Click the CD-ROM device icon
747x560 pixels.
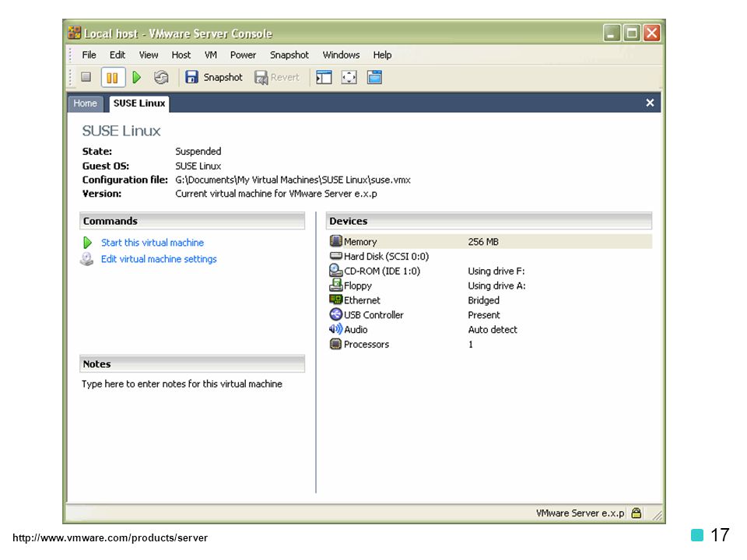[336, 271]
